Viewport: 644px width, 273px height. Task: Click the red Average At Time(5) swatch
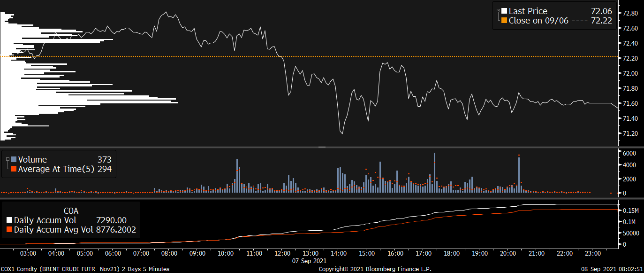[x=14, y=169]
